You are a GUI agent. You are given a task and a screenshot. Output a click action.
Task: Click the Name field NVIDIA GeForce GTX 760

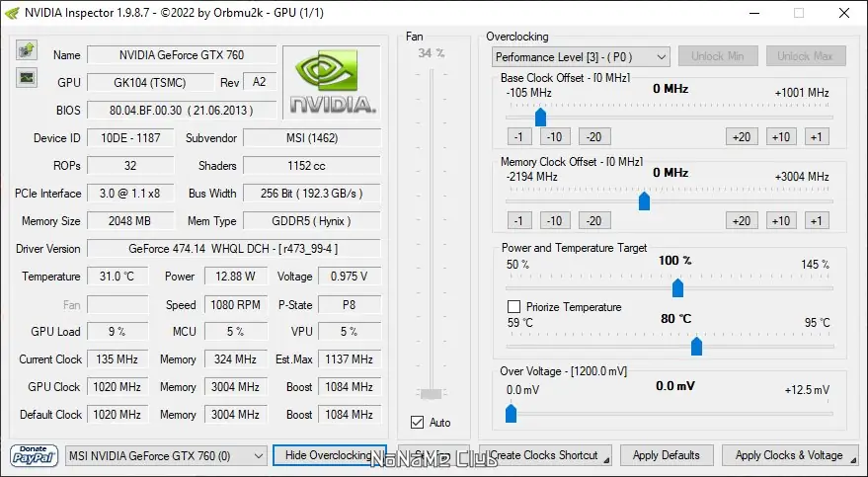[x=182, y=54]
